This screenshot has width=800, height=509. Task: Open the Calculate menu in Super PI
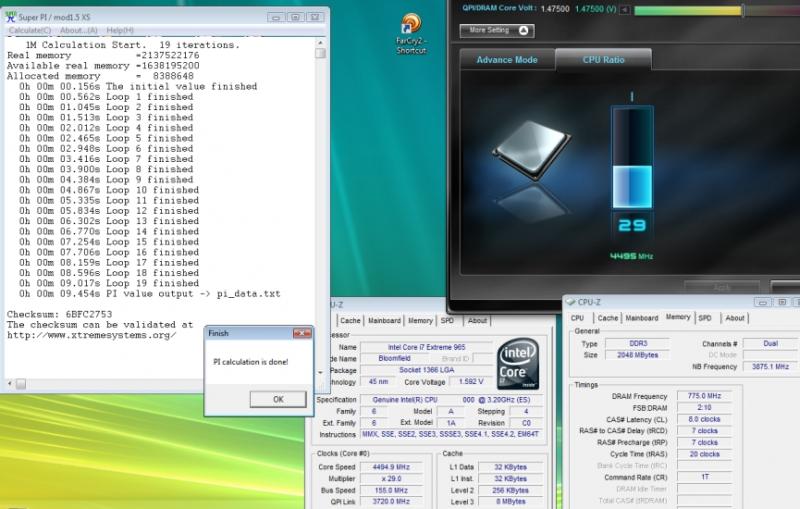click(30, 31)
